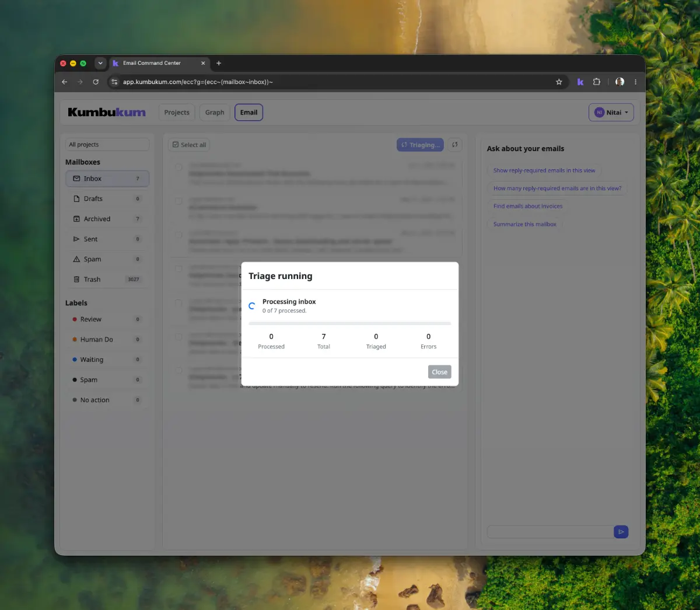This screenshot has height=610, width=700.
Task: Open the Nitai user dropdown
Action: tap(611, 112)
